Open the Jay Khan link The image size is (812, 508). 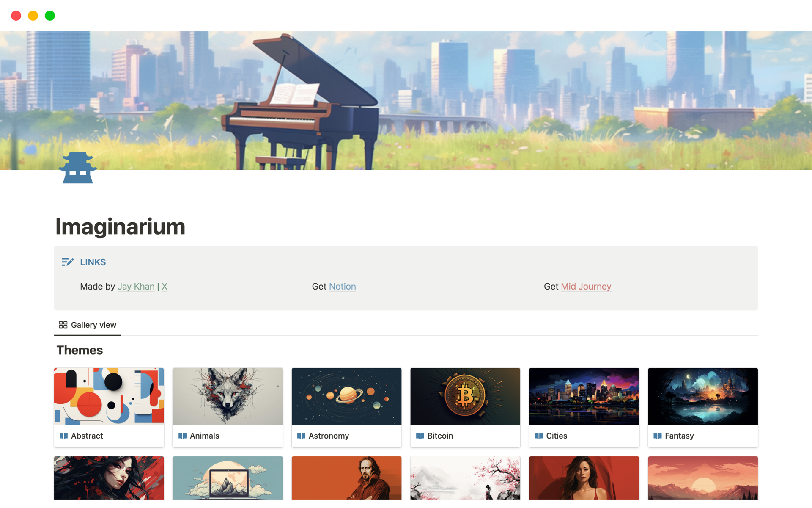pos(136,287)
